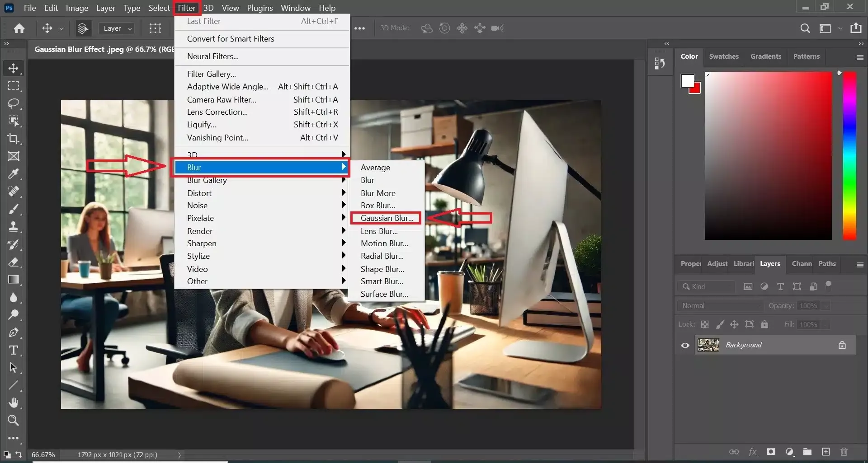This screenshot has width=868, height=463.
Task: Select the Zoom tool in toolbar
Action: click(14, 421)
